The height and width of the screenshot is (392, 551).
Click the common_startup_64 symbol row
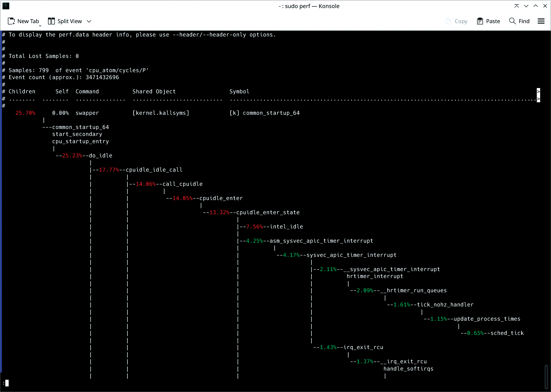[271, 113]
